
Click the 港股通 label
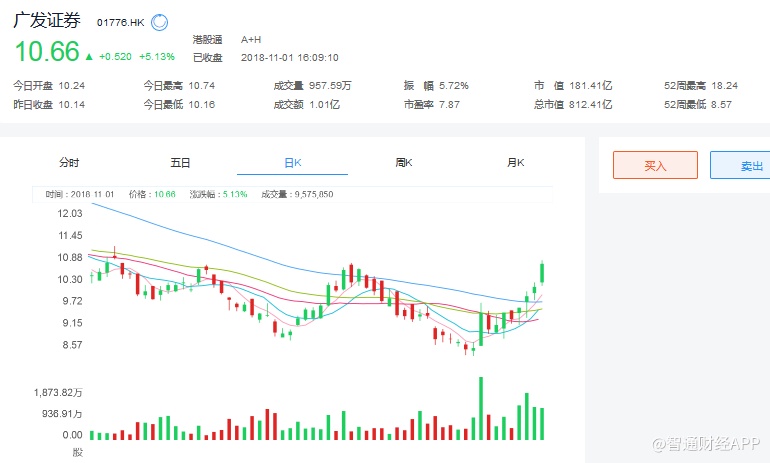(x=207, y=39)
